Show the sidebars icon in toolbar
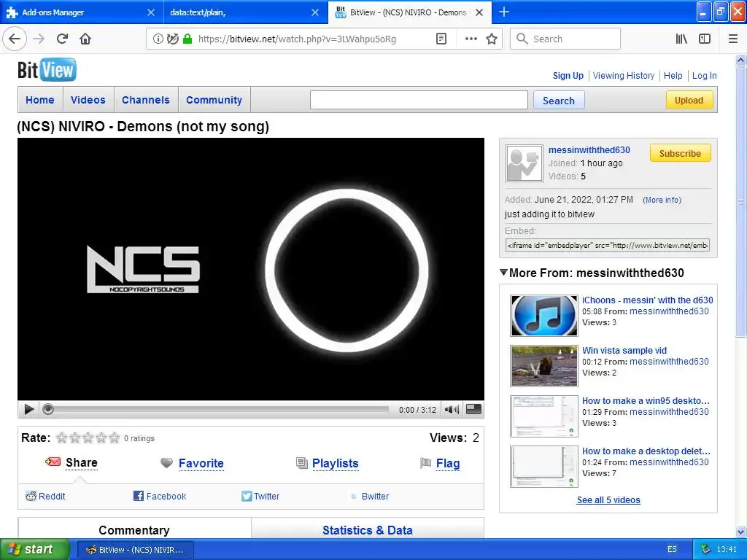 705,39
